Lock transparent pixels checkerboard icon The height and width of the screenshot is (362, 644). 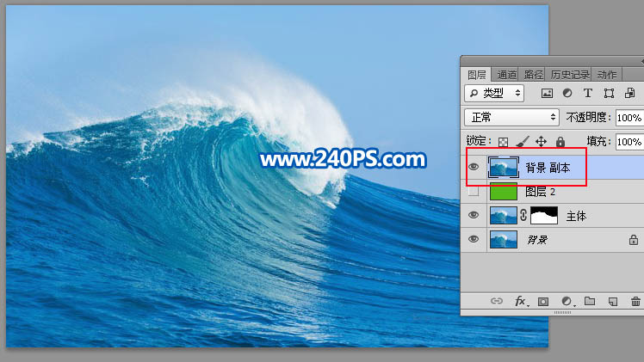click(503, 142)
